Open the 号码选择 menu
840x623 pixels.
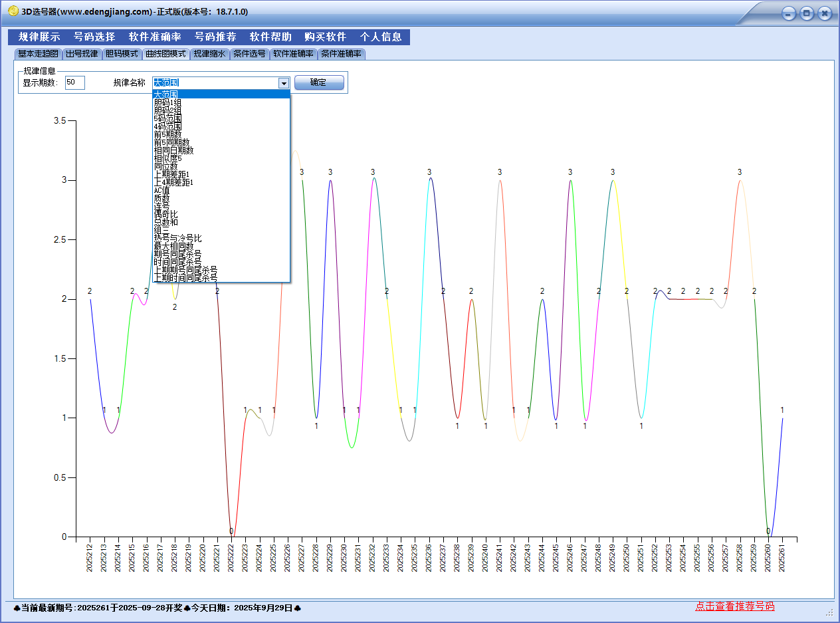[x=94, y=37]
